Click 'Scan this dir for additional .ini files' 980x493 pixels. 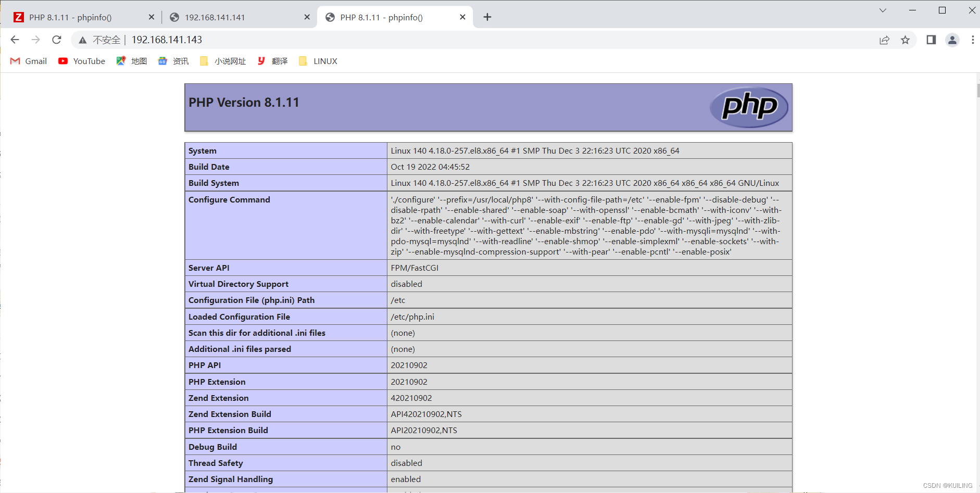(257, 333)
